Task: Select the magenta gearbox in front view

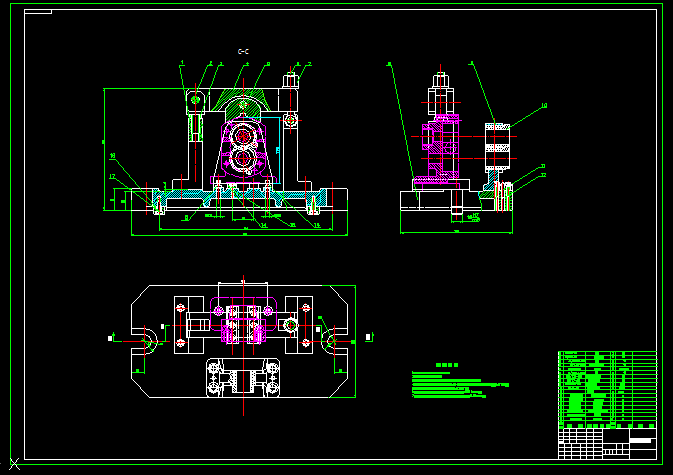Action: click(x=243, y=150)
